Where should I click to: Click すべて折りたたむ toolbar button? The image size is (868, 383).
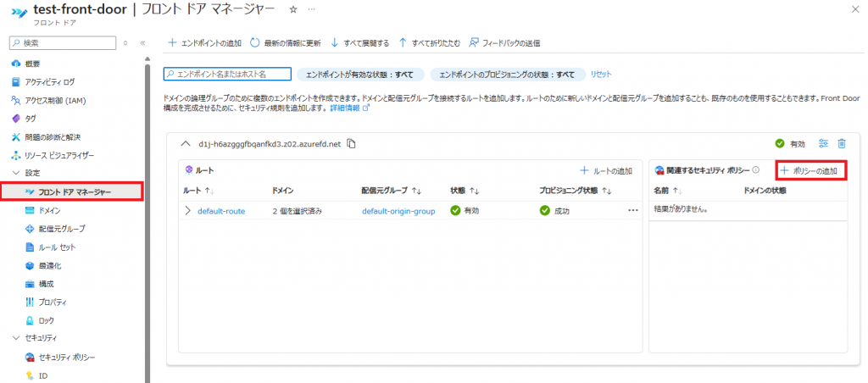[430, 42]
